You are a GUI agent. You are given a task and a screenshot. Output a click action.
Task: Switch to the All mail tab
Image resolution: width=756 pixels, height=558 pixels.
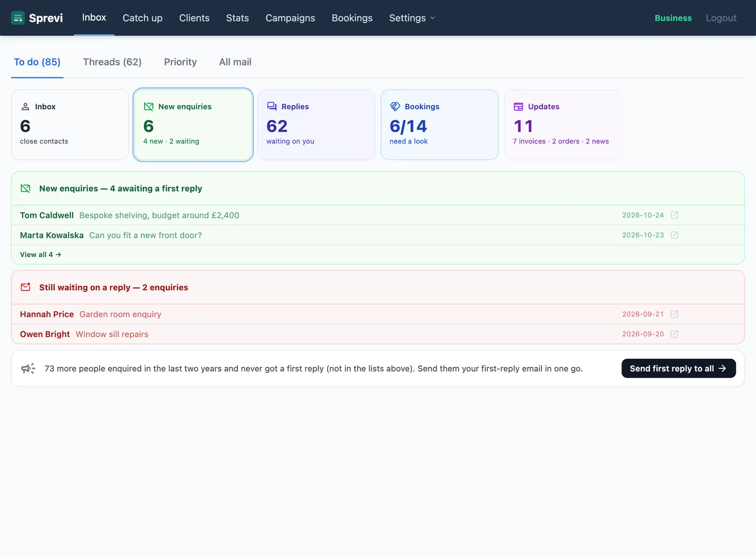pyautogui.click(x=235, y=62)
